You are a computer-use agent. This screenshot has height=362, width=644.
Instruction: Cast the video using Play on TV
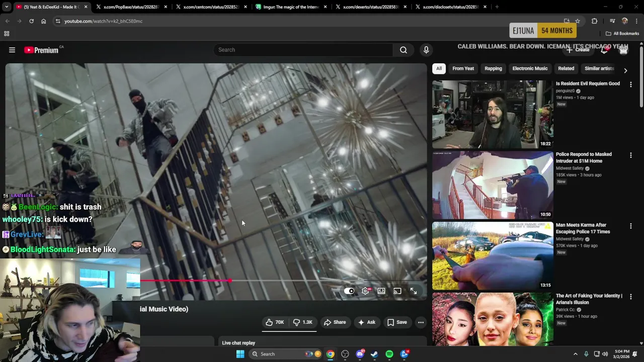click(397, 291)
